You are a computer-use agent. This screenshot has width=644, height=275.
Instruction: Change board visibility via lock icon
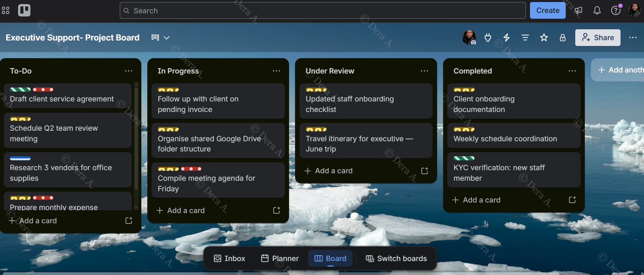(x=563, y=37)
